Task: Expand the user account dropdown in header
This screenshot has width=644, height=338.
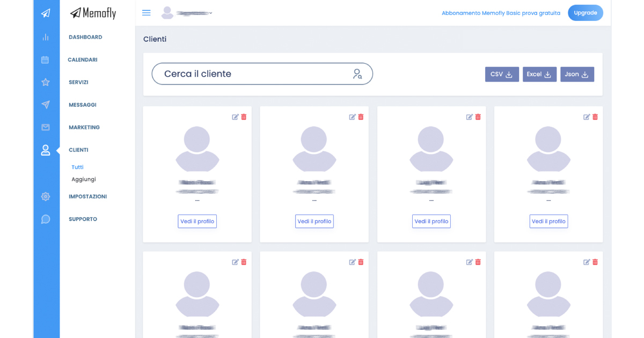Action: click(x=187, y=13)
